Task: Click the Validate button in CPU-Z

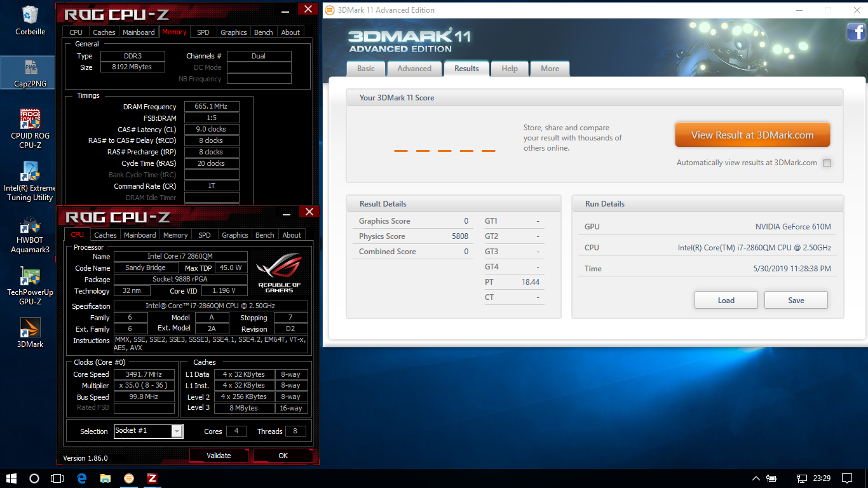Action: (219, 456)
